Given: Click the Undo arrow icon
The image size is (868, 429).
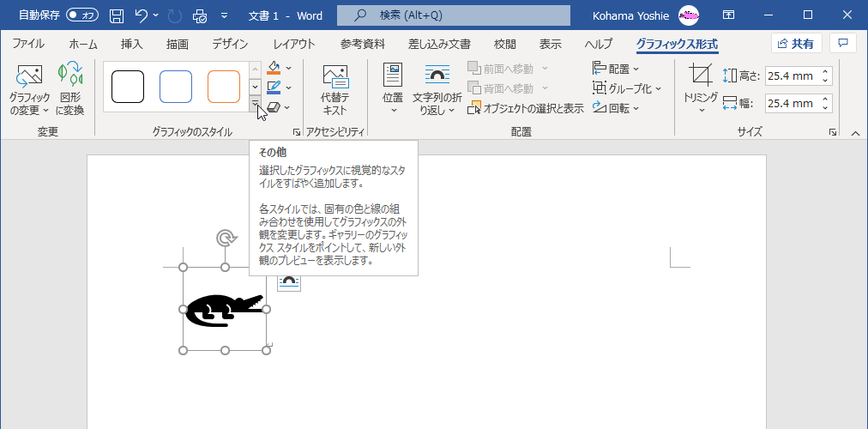Looking at the screenshot, I should pos(142,15).
